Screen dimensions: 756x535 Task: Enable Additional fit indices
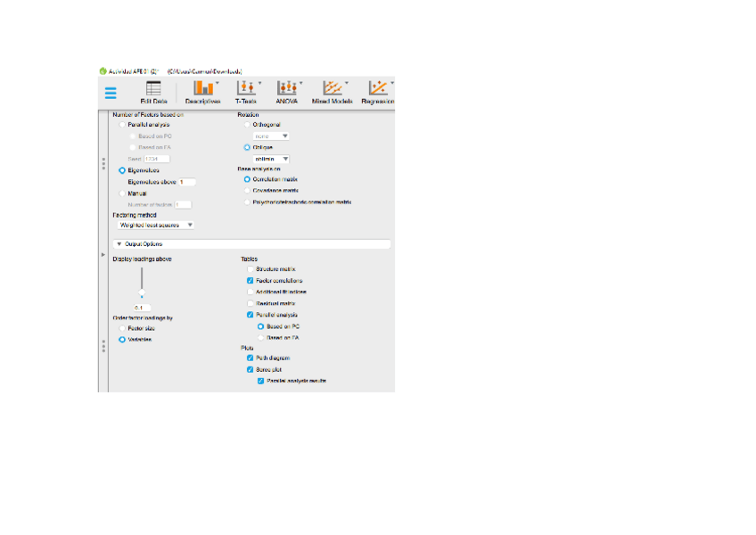pyautogui.click(x=251, y=292)
